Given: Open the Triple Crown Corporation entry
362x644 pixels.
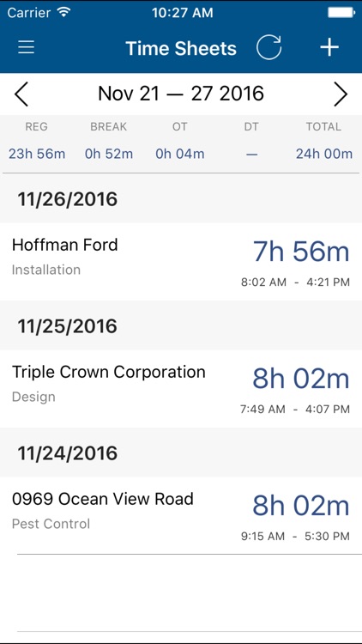Looking at the screenshot, I should pos(181,388).
